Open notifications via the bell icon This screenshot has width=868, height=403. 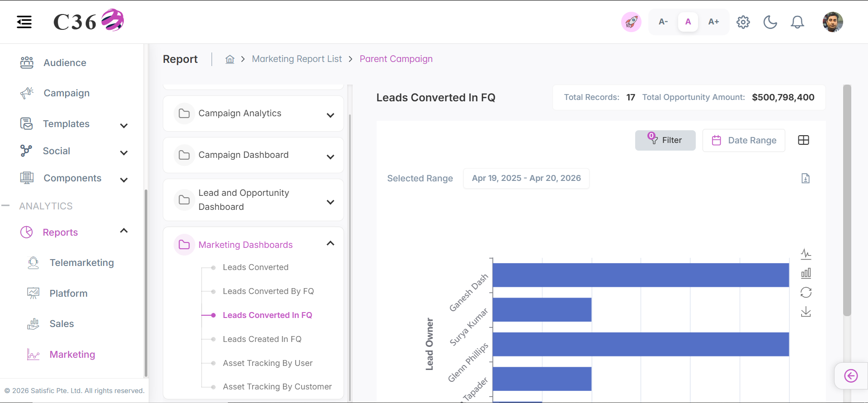[797, 22]
